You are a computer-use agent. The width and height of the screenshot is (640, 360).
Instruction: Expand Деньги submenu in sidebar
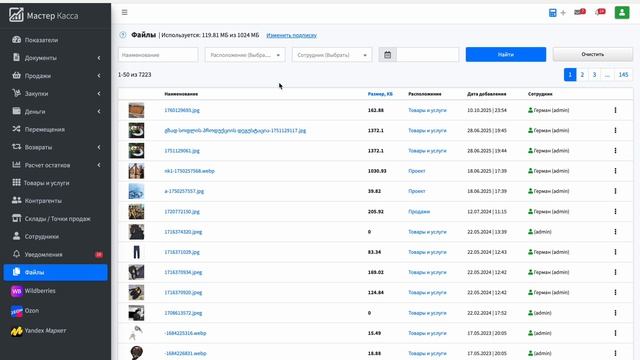pos(56,111)
